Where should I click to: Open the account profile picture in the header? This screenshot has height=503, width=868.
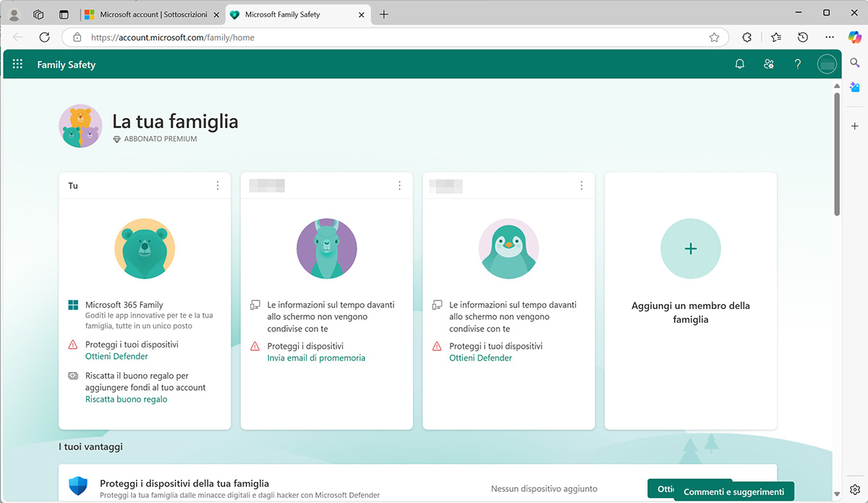click(x=827, y=64)
